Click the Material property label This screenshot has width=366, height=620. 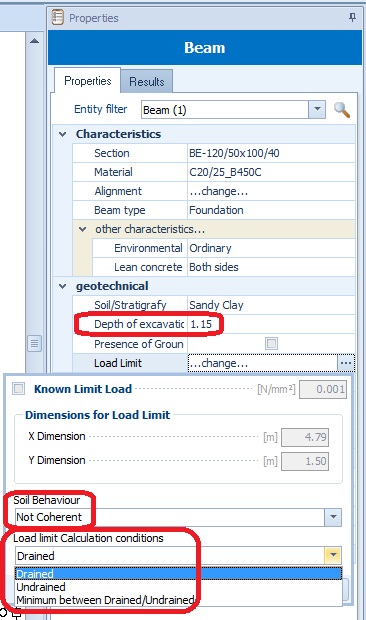point(113,172)
